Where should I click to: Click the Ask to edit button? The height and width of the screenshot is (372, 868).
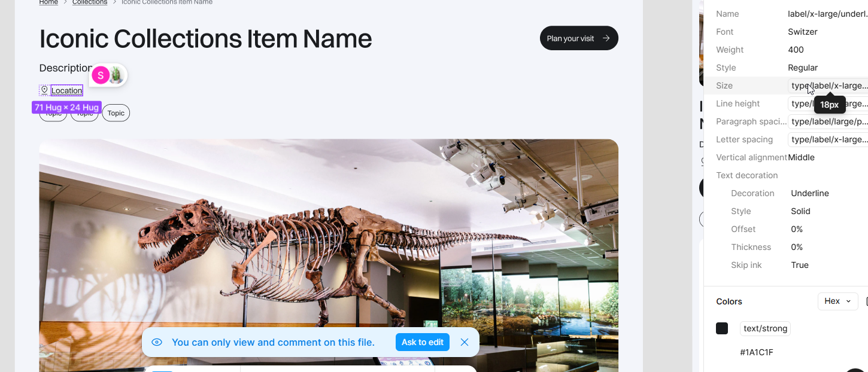pyautogui.click(x=423, y=342)
